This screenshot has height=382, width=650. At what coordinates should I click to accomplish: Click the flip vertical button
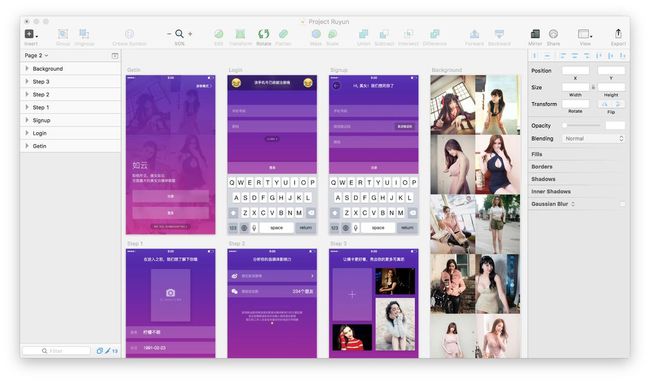pyautogui.click(x=618, y=104)
